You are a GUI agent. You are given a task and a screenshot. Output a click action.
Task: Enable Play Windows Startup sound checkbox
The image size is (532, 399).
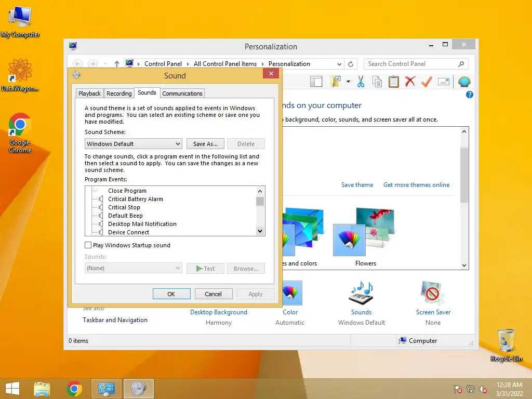[x=88, y=245]
